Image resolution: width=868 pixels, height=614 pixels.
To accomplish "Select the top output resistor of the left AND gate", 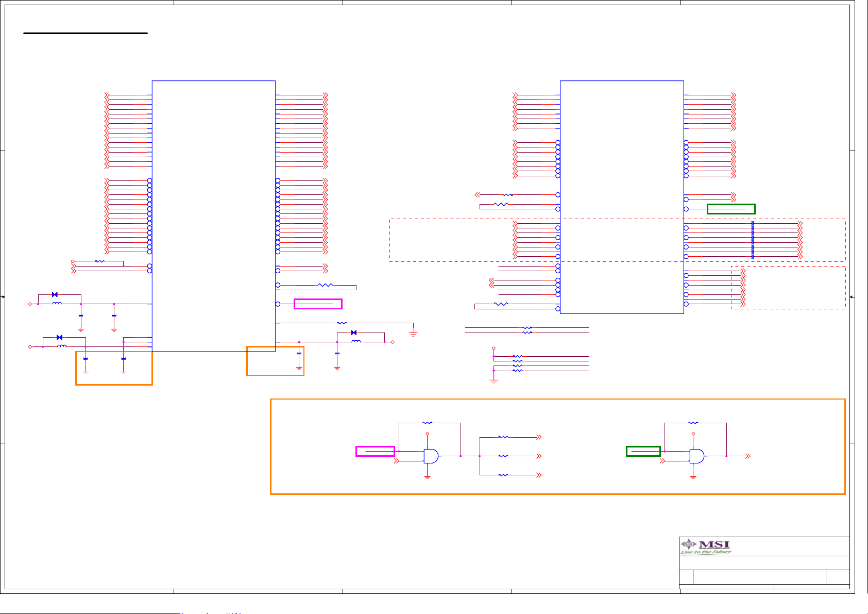I will pyautogui.click(x=503, y=437).
